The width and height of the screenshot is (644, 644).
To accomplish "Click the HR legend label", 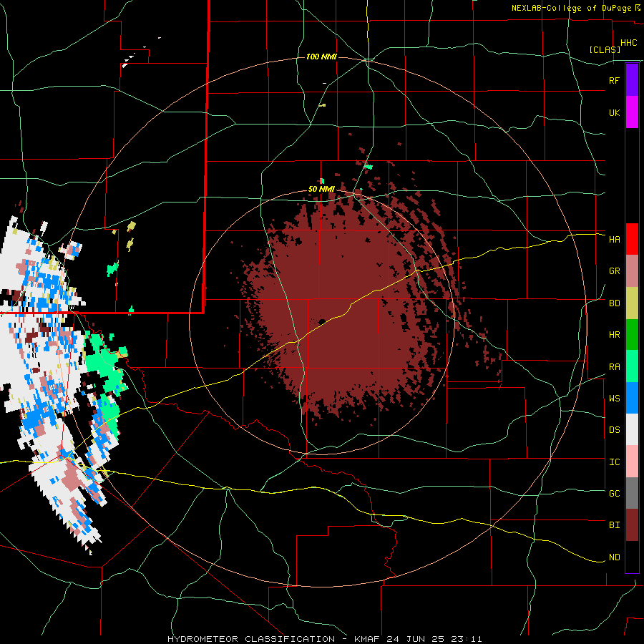I will 614,335.
